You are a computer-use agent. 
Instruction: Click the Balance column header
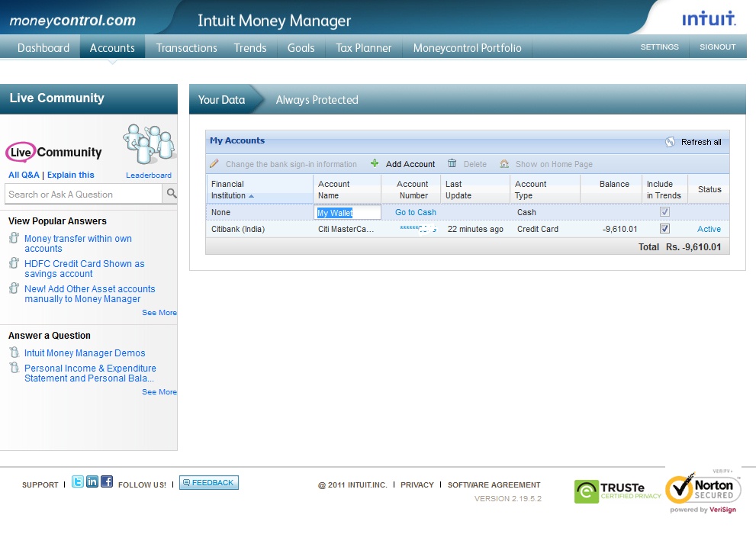[611, 189]
